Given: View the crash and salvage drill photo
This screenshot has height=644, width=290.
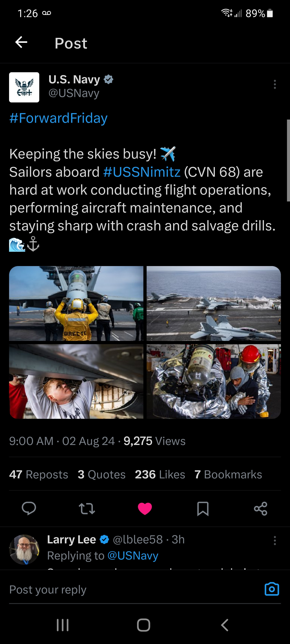Looking at the screenshot, I should [x=214, y=381].
